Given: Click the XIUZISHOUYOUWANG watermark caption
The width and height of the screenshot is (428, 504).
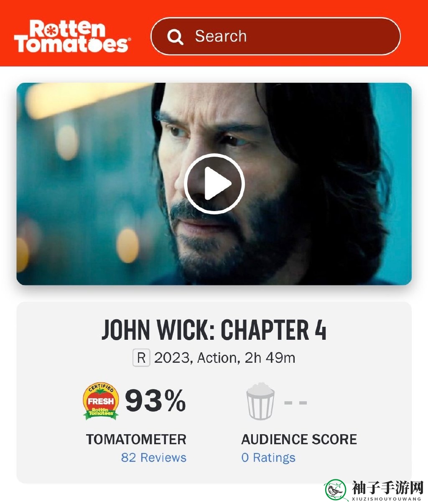Looking at the screenshot, I should (387, 499).
